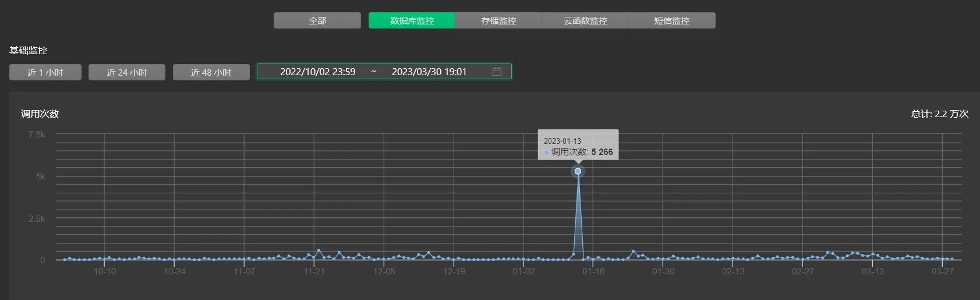Click the 03-13 x-axis date label
Image resolution: width=980 pixels, height=300 pixels.
coord(873,271)
